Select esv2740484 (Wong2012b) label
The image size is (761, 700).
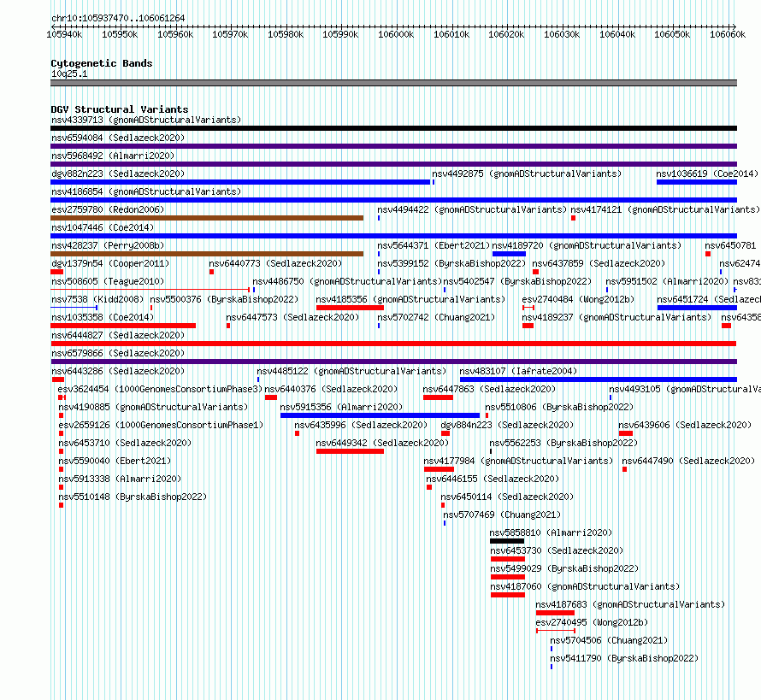tap(578, 299)
